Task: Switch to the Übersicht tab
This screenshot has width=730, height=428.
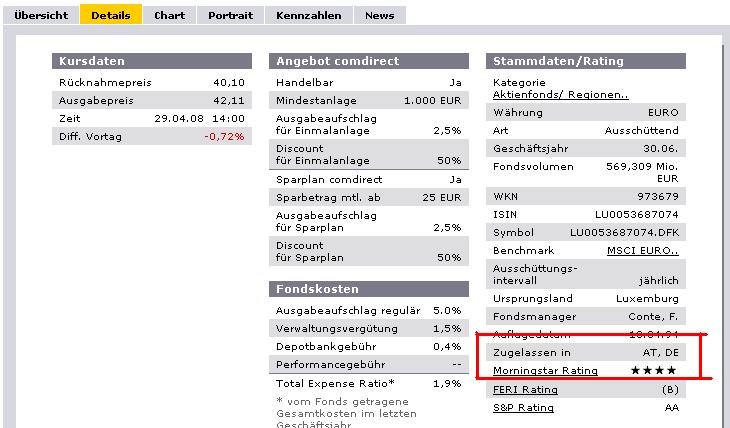Action: pos(42,15)
